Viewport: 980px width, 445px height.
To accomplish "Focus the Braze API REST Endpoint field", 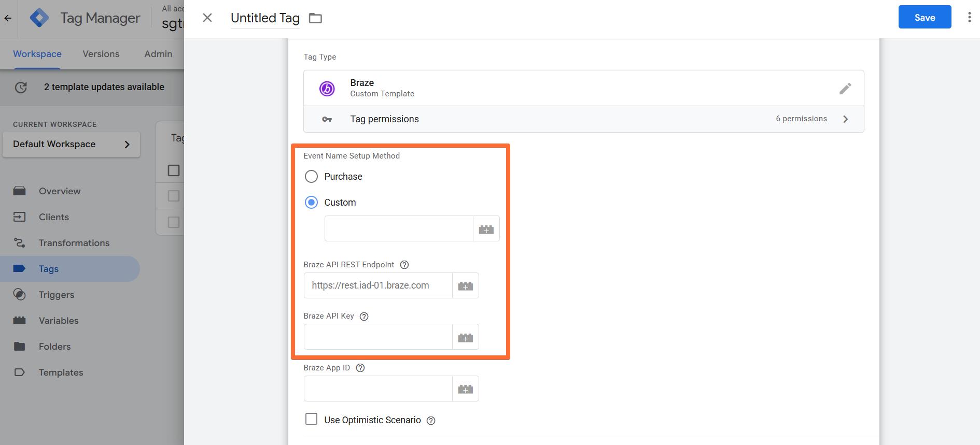I will click(x=378, y=285).
